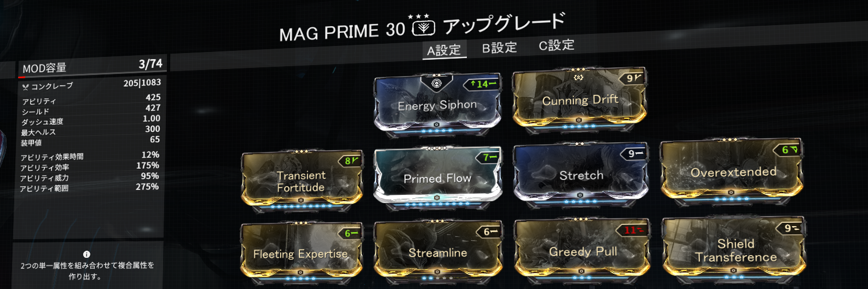
Task: Click the rank dots under Primed Flow
Action: coord(437,204)
